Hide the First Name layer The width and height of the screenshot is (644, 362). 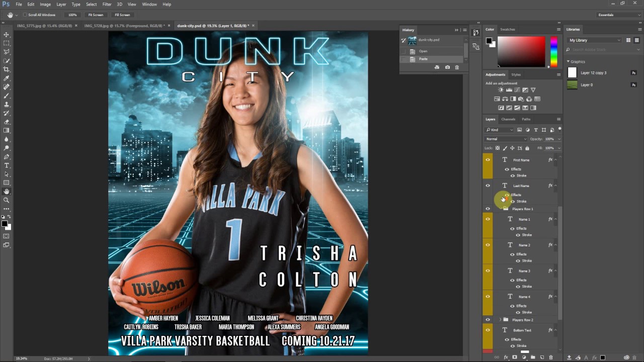(x=488, y=160)
